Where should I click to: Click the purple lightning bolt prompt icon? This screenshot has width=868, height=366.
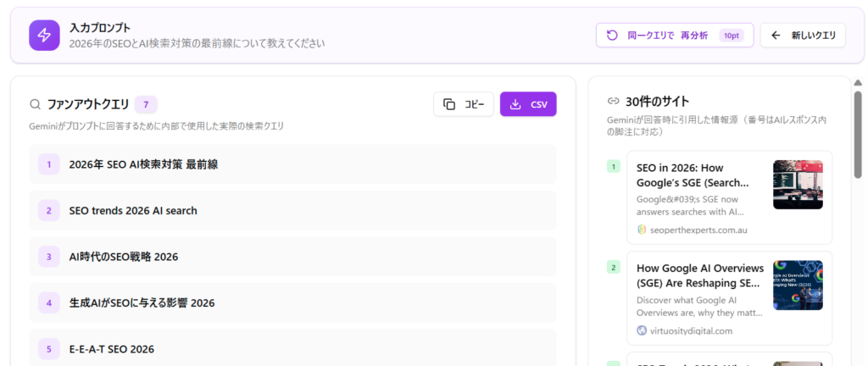(x=44, y=36)
